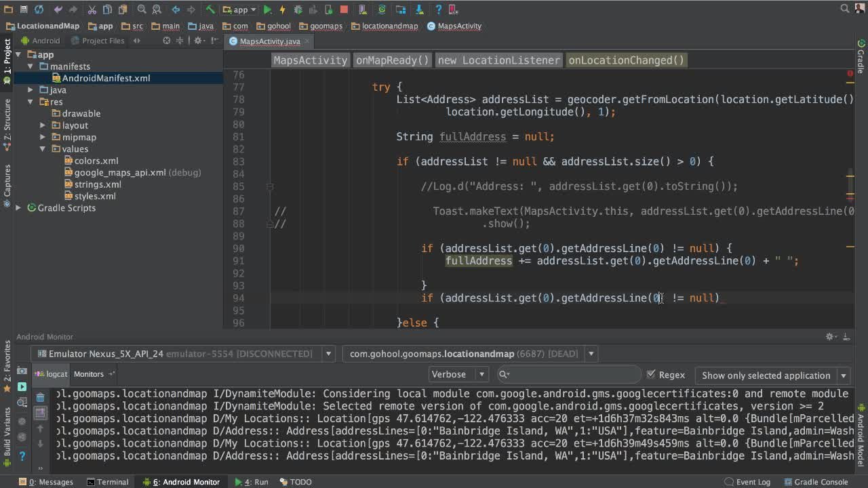This screenshot has height=488, width=868.
Task: Open the Terminal tool window tab
Action: pyautogui.click(x=108, y=482)
